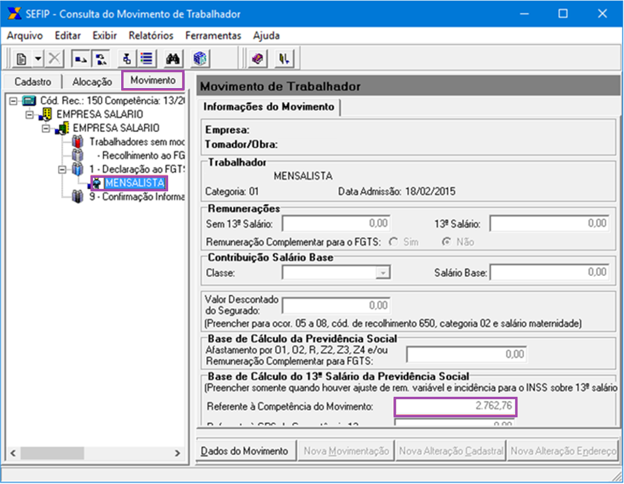Screen dimensions: 624x484
Task: Collapse the first EMPRESA SALARIO node
Action: click(x=29, y=115)
